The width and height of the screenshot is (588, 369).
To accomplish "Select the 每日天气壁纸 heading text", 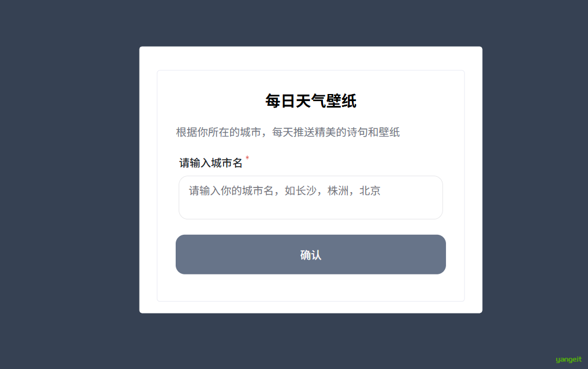I will (x=311, y=101).
